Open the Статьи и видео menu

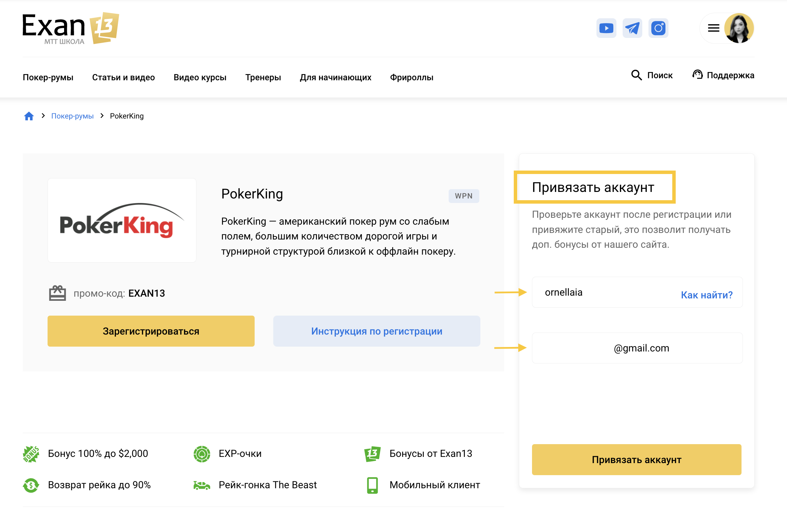pyautogui.click(x=123, y=77)
